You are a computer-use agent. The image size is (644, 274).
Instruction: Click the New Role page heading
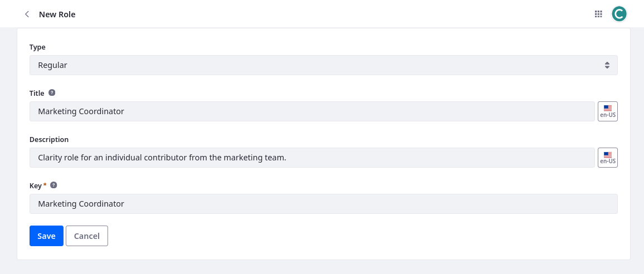(57, 14)
